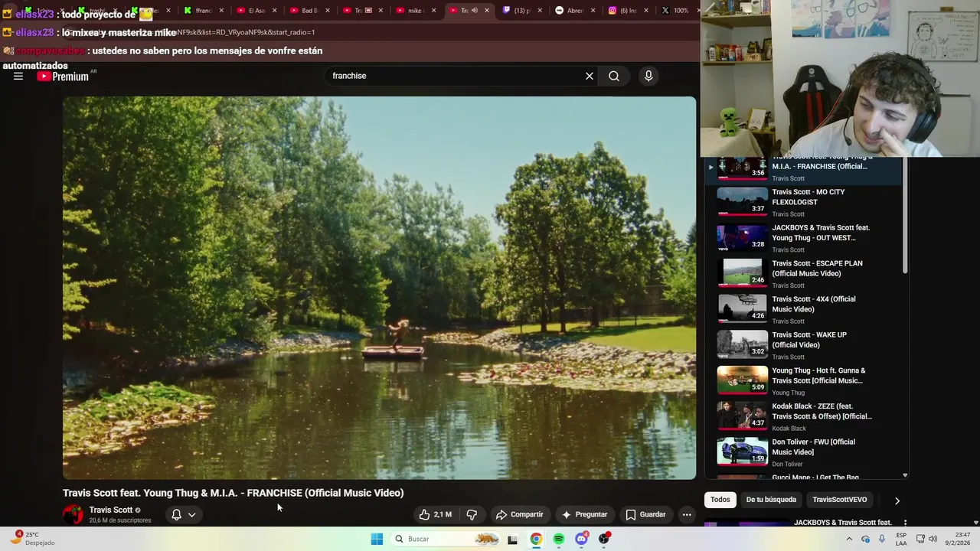Show more filter chips with right arrow
This screenshot has width=980, height=551.
pyautogui.click(x=897, y=500)
